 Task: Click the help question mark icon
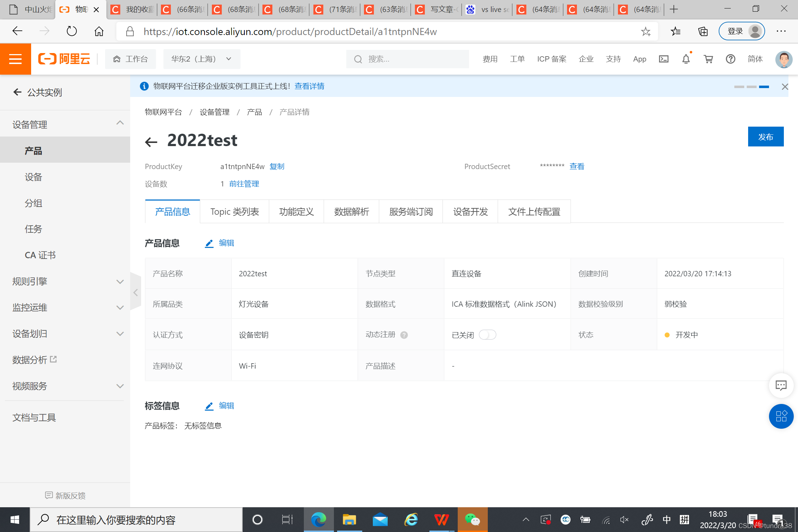point(730,59)
